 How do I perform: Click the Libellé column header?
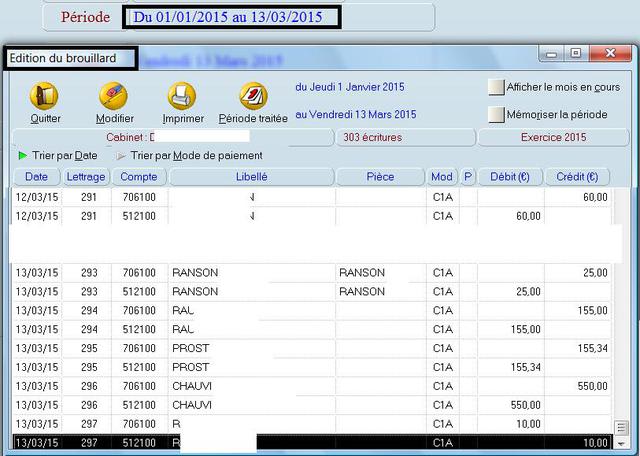coord(251,177)
